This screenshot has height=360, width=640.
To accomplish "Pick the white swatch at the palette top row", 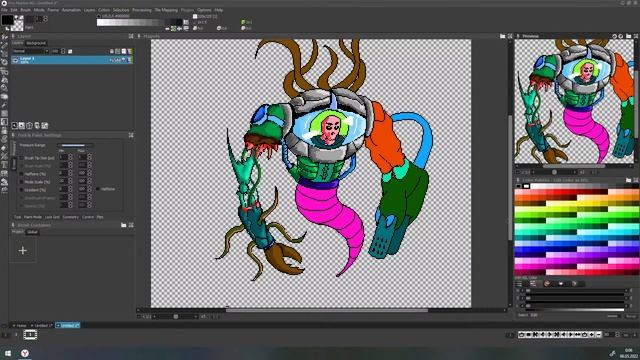I will tap(526, 186).
